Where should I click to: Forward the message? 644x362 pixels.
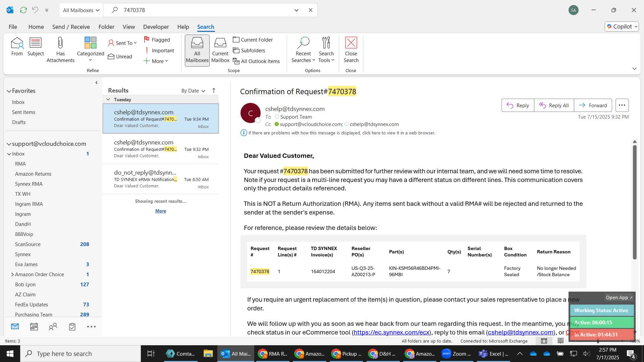pos(593,105)
